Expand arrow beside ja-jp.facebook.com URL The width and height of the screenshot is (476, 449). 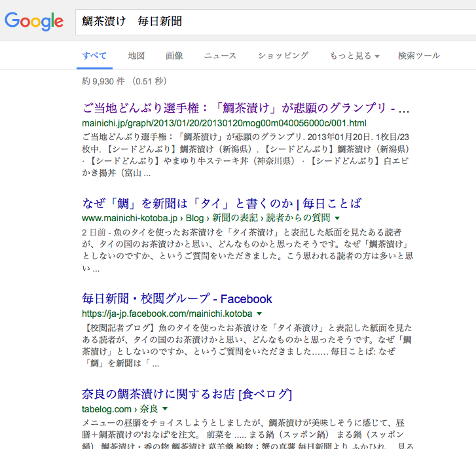(259, 314)
